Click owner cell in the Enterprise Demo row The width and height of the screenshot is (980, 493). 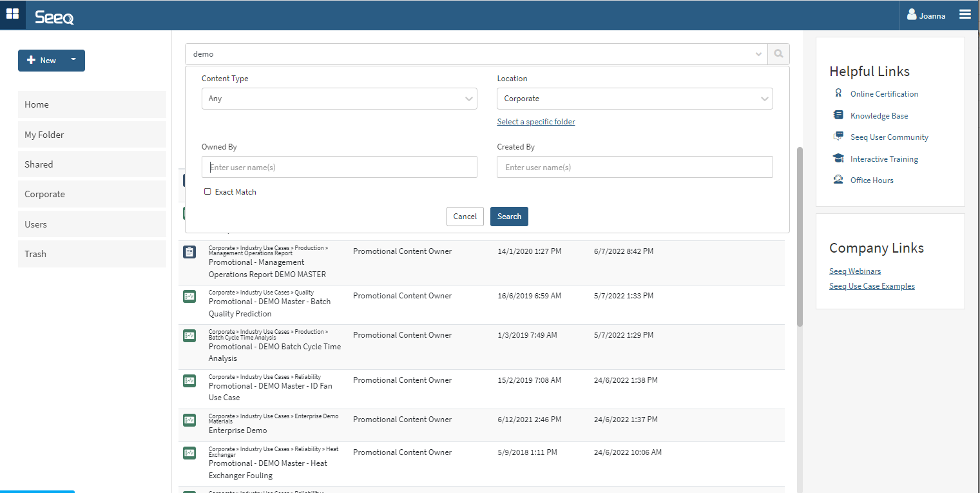click(403, 420)
